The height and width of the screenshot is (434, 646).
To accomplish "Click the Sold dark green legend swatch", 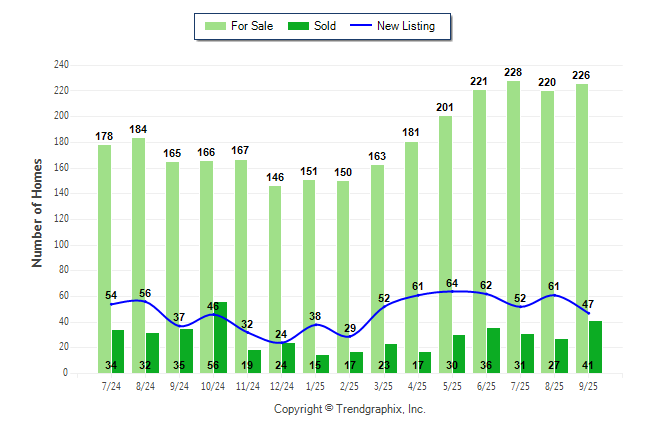I will click(298, 26).
